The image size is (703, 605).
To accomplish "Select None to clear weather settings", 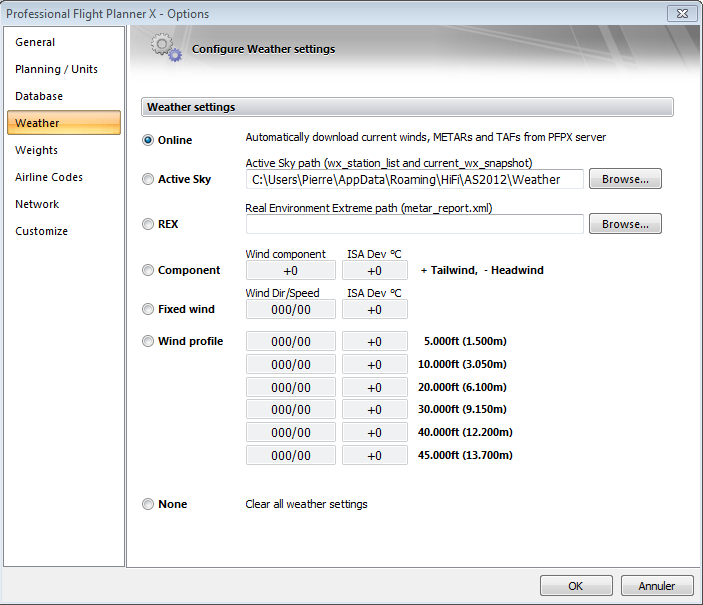I will (148, 505).
